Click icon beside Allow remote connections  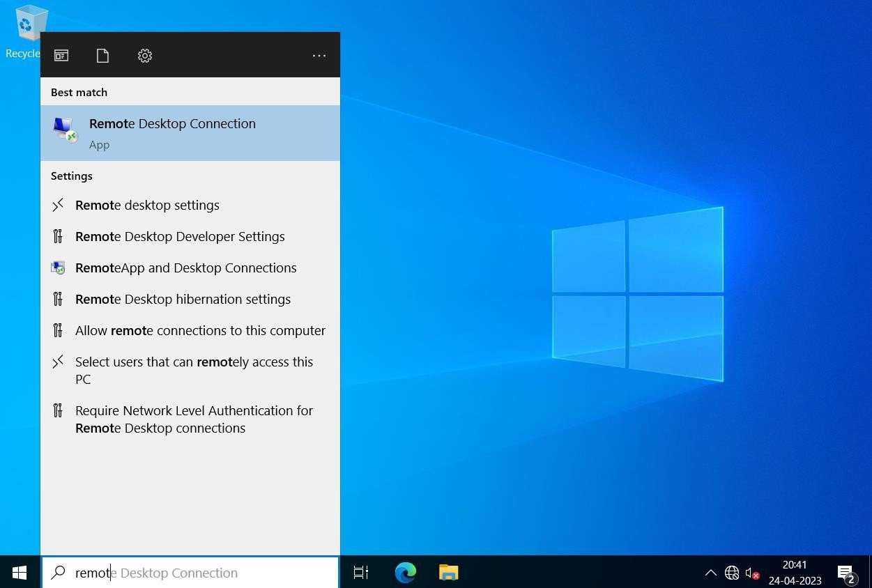point(58,330)
